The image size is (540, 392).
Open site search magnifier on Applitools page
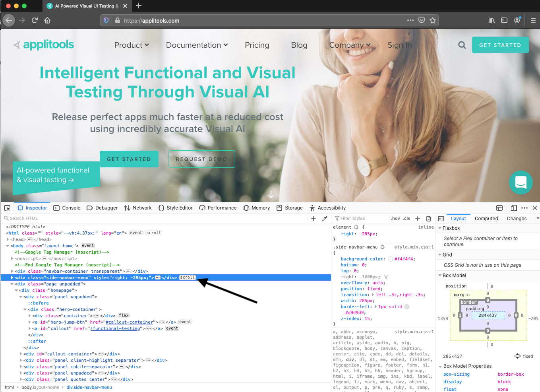(462, 45)
